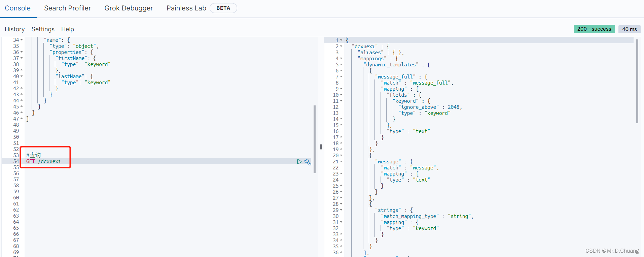Image resolution: width=644 pixels, height=257 pixels.
Task: Collapse the "dcxuexi" fold at output line 2
Action: [341, 46]
